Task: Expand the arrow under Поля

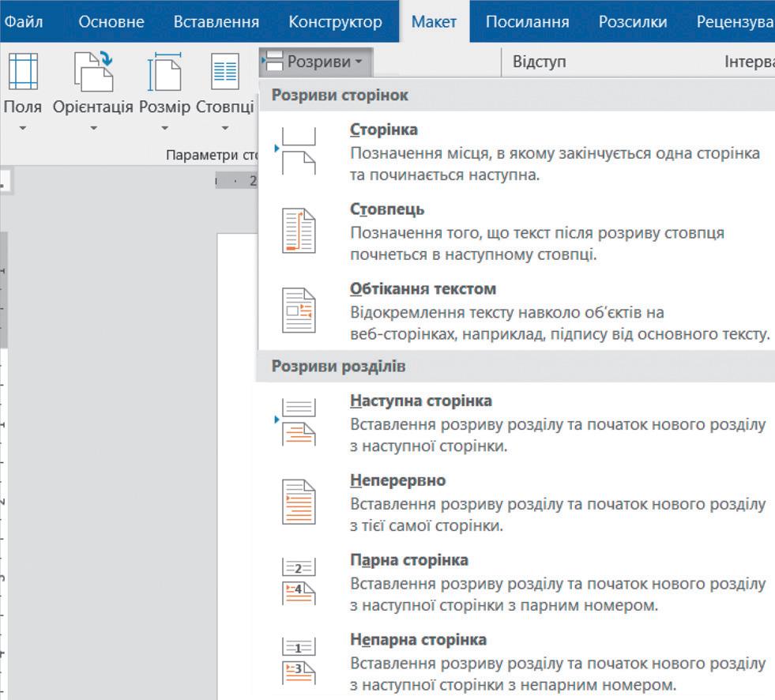Action: coord(22,127)
